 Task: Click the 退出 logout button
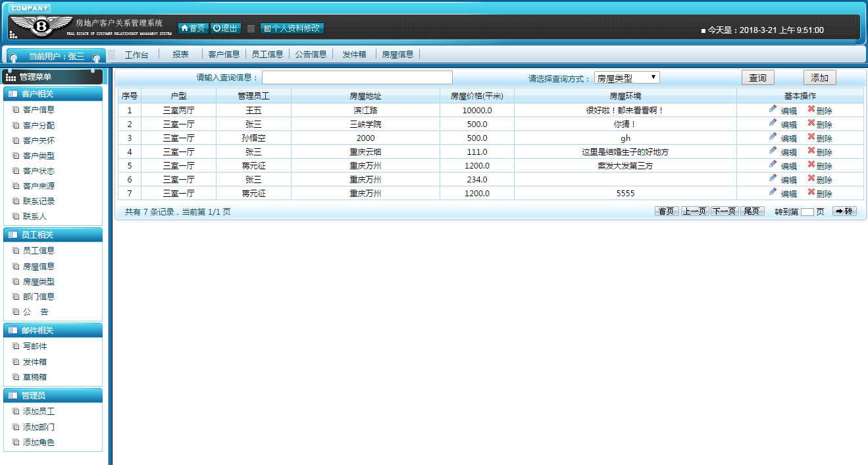[x=226, y=28]
